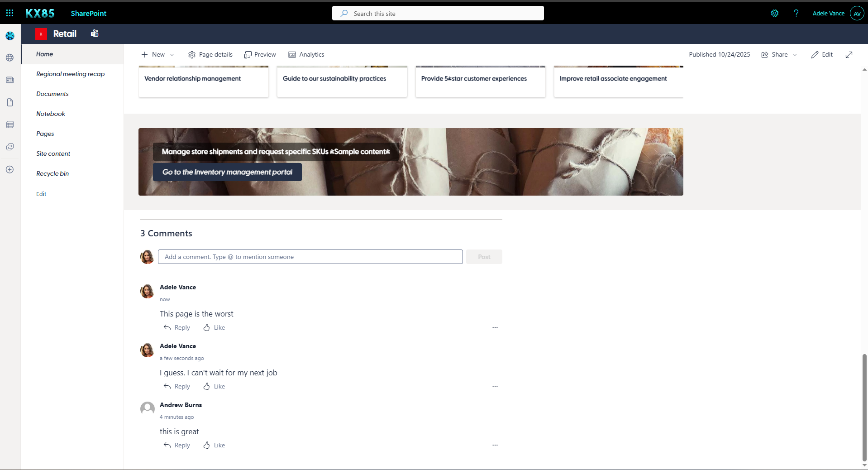This screenshot has width=868, height=470.
Task: Open the settings gear icon
Action: [x=774, y=13]
